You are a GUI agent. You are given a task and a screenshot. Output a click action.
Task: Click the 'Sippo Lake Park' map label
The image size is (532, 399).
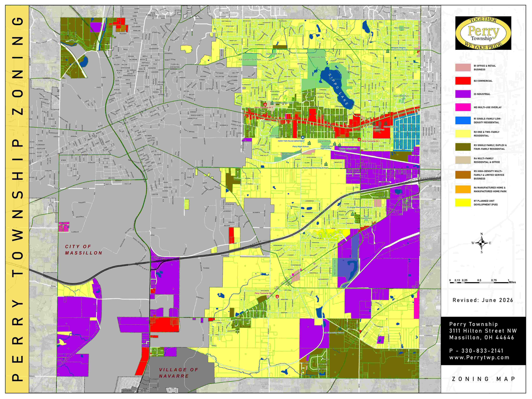coord(317,57)
